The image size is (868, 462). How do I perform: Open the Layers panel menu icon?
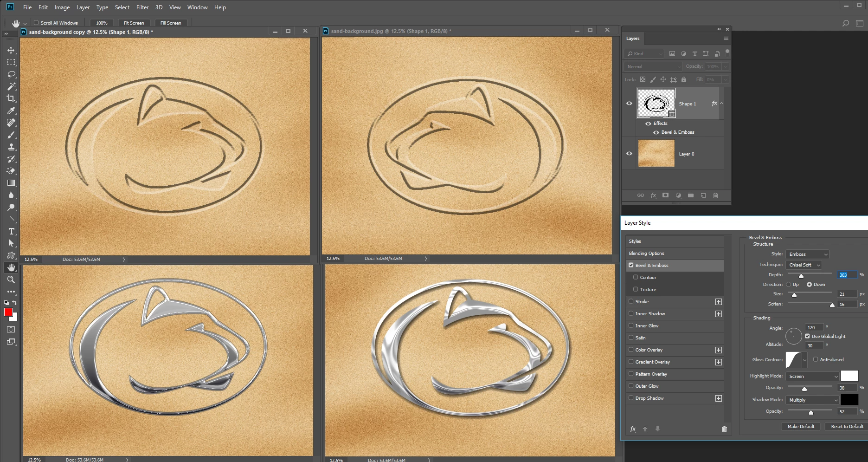726,39
